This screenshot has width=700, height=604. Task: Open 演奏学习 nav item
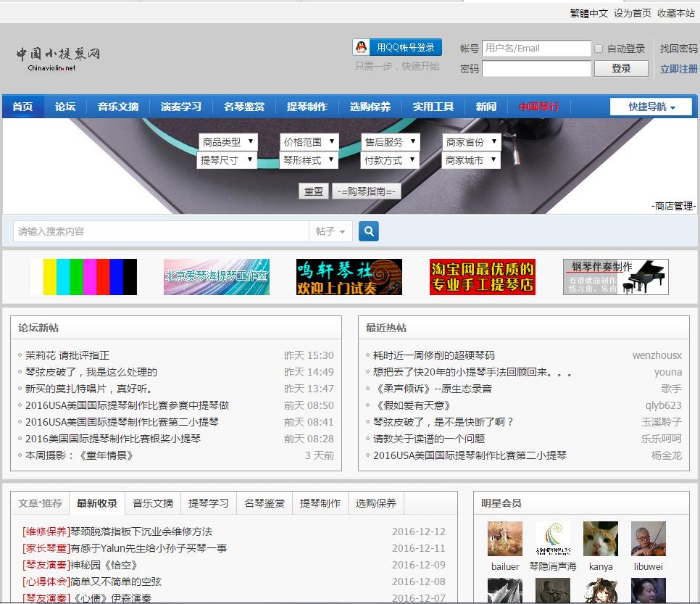point(181,107)
